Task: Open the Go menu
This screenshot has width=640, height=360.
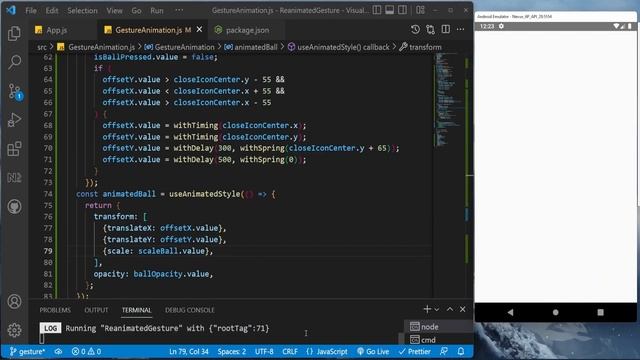Action: 136,10
